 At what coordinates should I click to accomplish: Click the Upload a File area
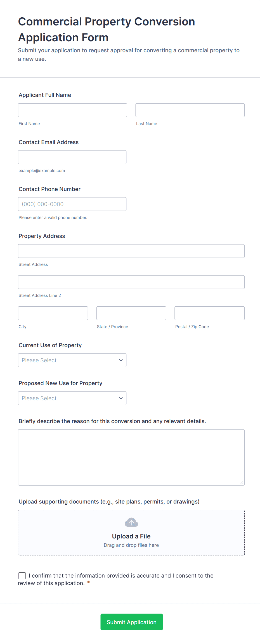click(x=131, y=532)
